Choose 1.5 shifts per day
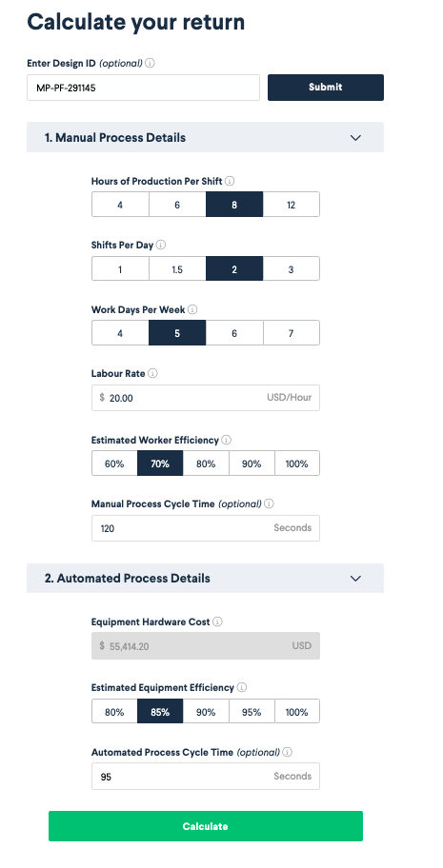The height and width of the screenshot is (868, 443). (x=177, y=269)
